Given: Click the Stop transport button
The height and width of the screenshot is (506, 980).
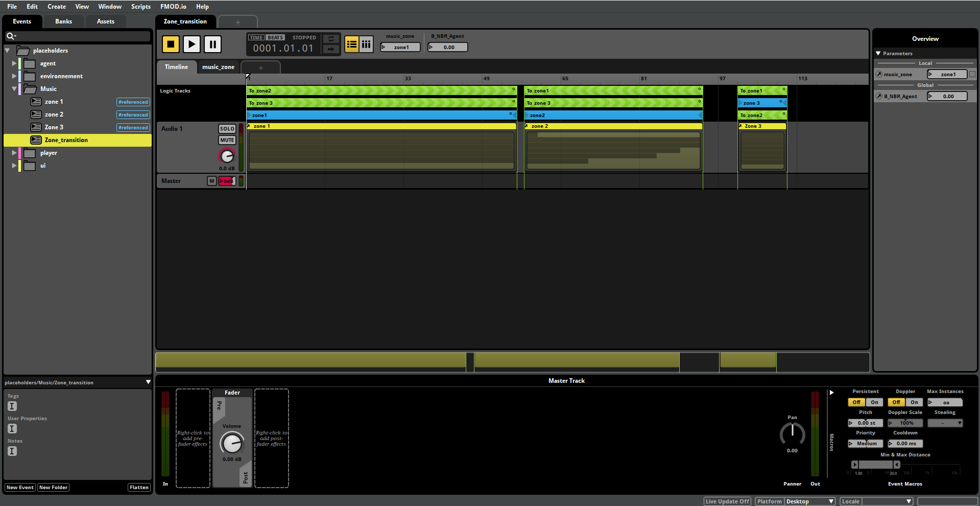Looking at the screenshot, I should (171, 44).
